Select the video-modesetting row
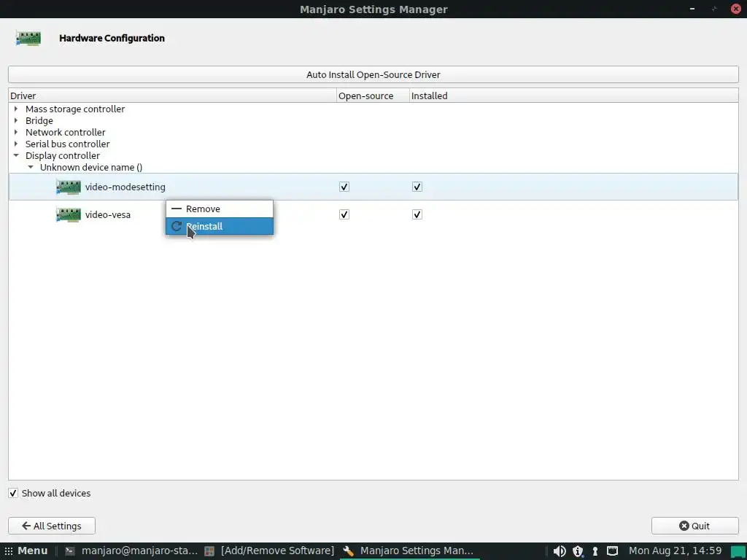 pos(373,187)
